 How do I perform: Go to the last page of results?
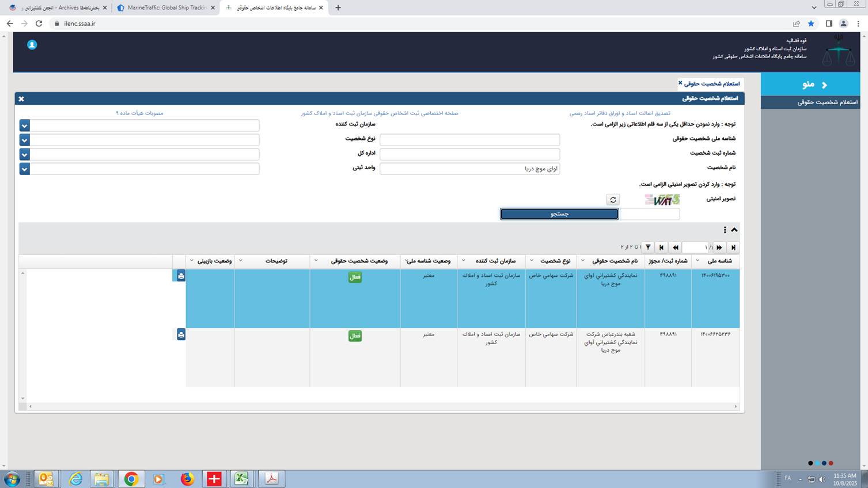click(x=661, y=247)
